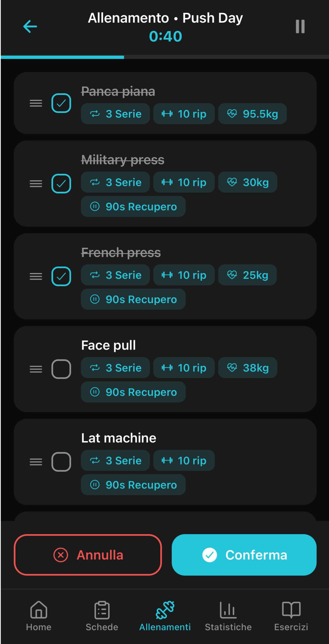Tap the Annulla cancel button
Viewport: 329px width, 644px height.
coord(88,555)
